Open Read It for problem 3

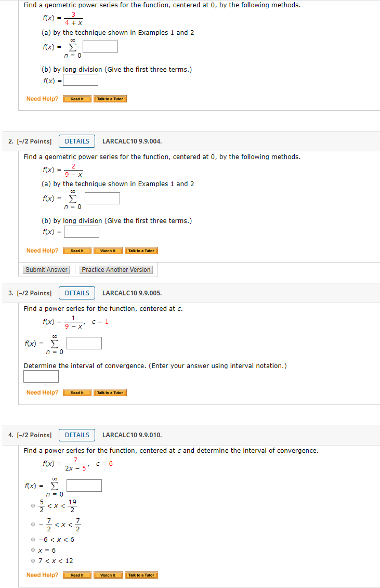(76, 392)
